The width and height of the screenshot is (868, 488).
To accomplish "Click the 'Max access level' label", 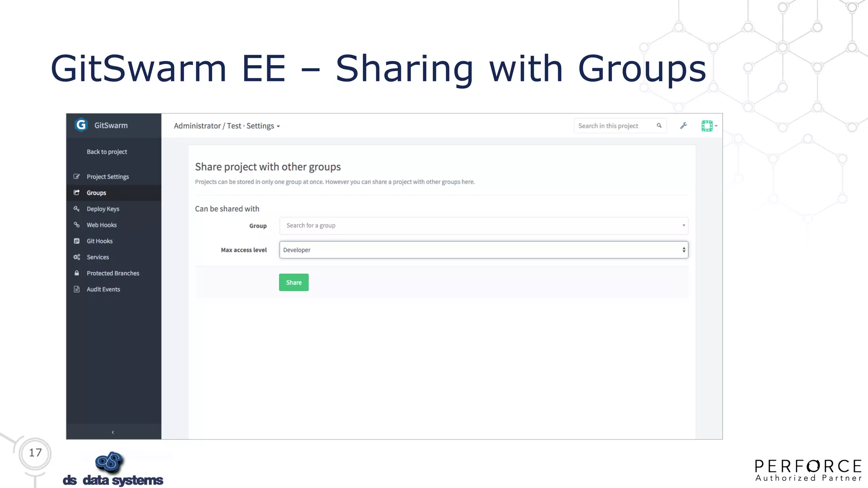I will click(x=244, y=250).
